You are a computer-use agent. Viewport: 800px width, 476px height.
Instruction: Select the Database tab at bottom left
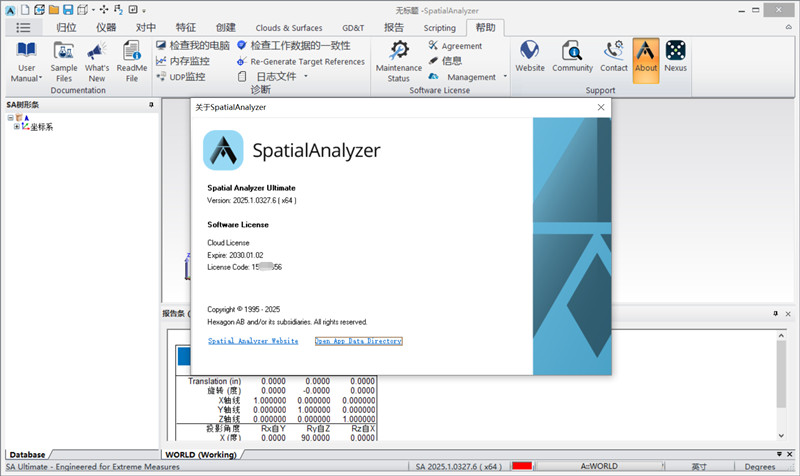[27, 454]
